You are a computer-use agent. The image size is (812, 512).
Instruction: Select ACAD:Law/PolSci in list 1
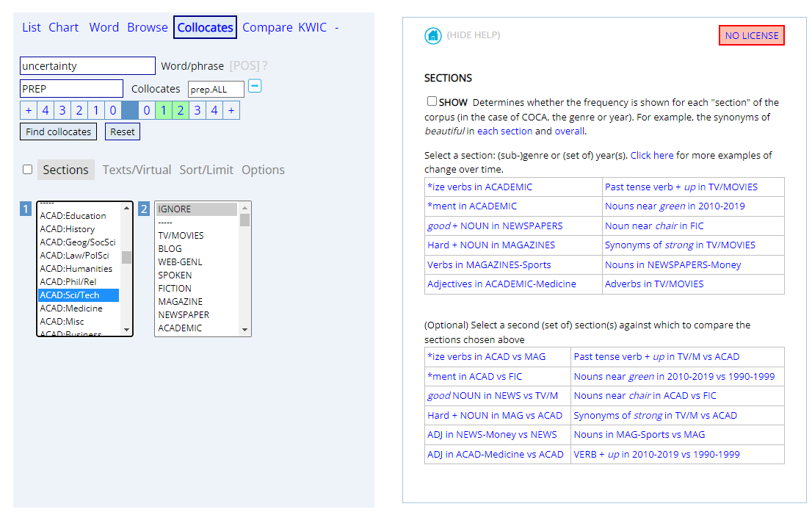[x=79, y=256]
